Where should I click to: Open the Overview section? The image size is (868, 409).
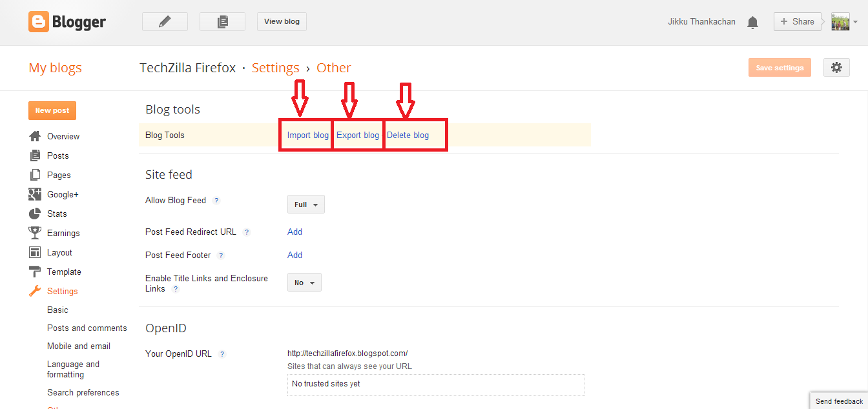(63, 136)
